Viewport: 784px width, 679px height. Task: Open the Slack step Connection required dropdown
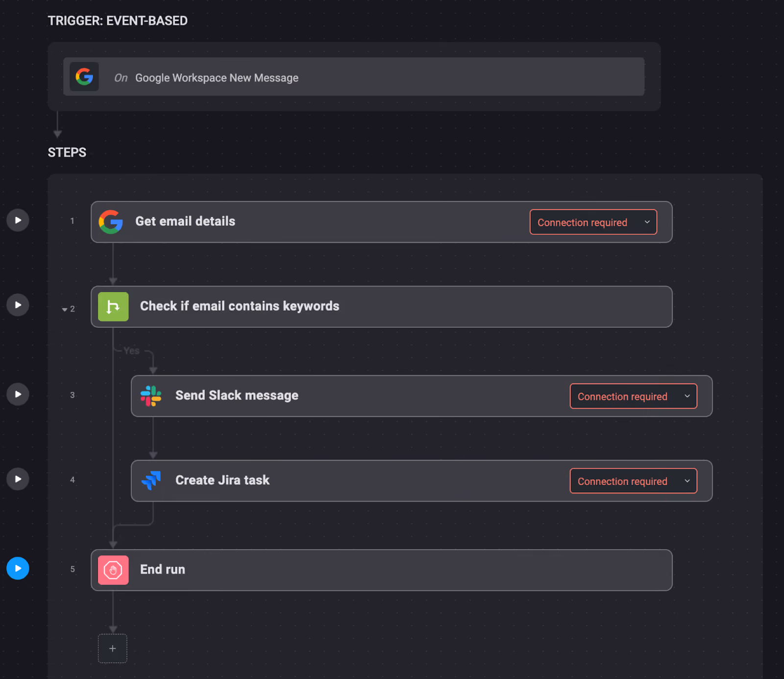634,396
